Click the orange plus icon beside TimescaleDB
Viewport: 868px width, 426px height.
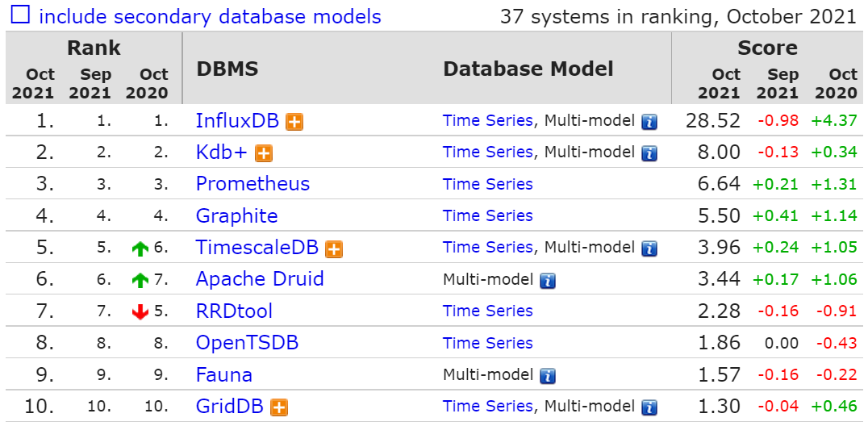(x=334, y=248)
